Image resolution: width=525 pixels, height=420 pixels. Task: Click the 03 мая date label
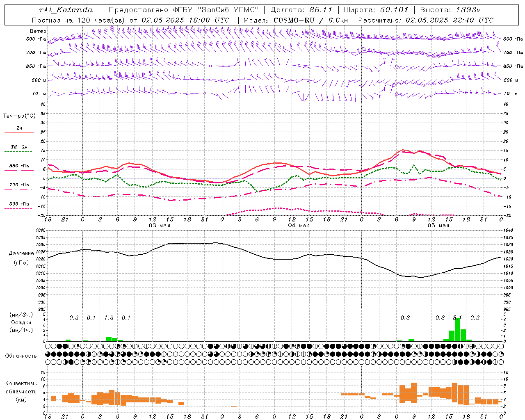pyautogui.click(x=159, y=226)
